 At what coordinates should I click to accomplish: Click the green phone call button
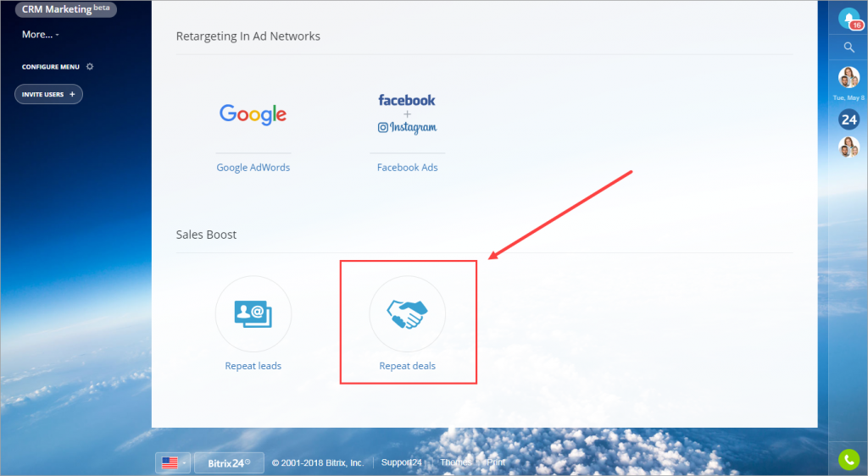849,459
